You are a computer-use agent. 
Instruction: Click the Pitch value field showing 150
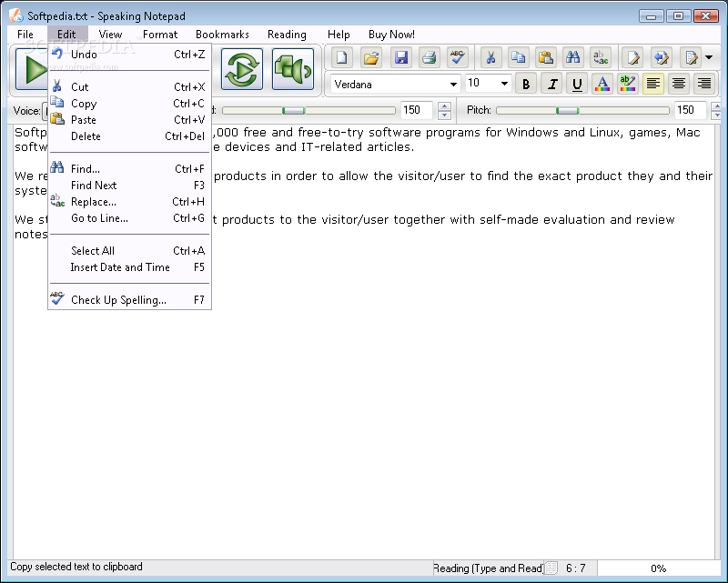coord(691,110)
